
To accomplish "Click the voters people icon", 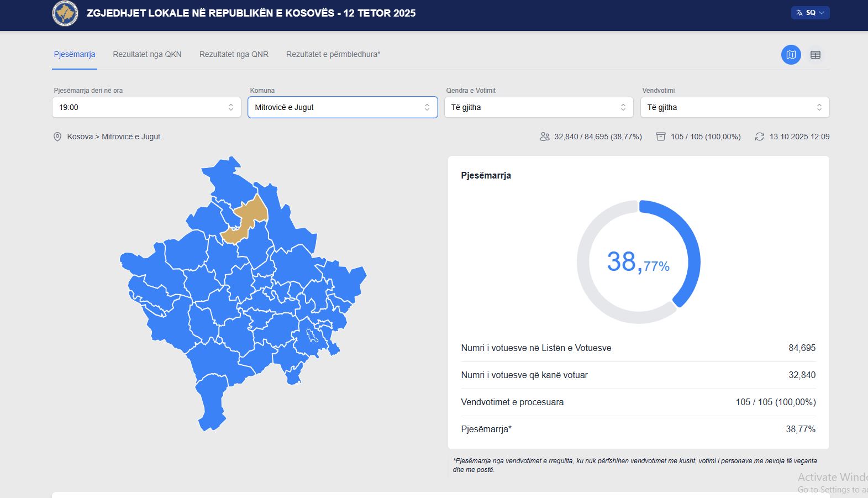I will [545, 137].
